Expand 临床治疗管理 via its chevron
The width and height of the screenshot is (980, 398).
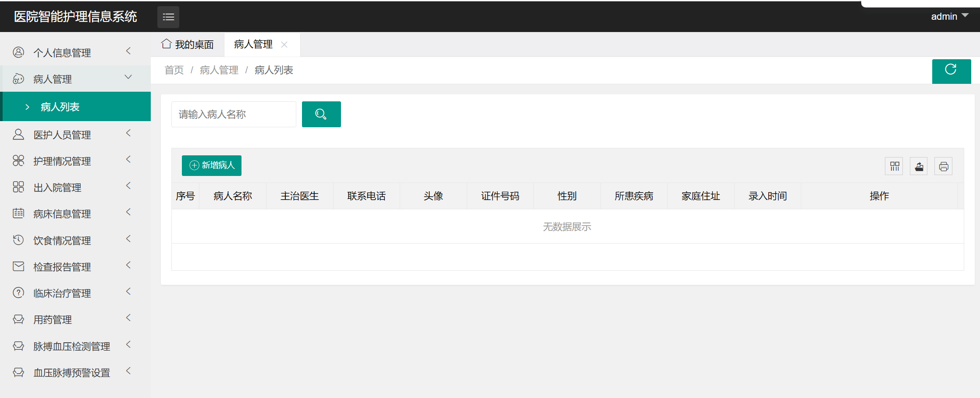[x=128, y=291]
